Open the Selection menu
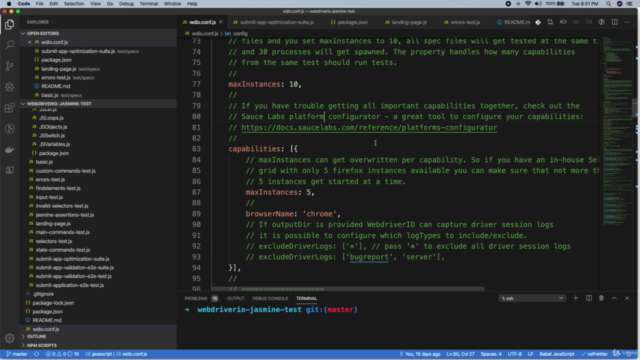640x360 pixels. 74,4
